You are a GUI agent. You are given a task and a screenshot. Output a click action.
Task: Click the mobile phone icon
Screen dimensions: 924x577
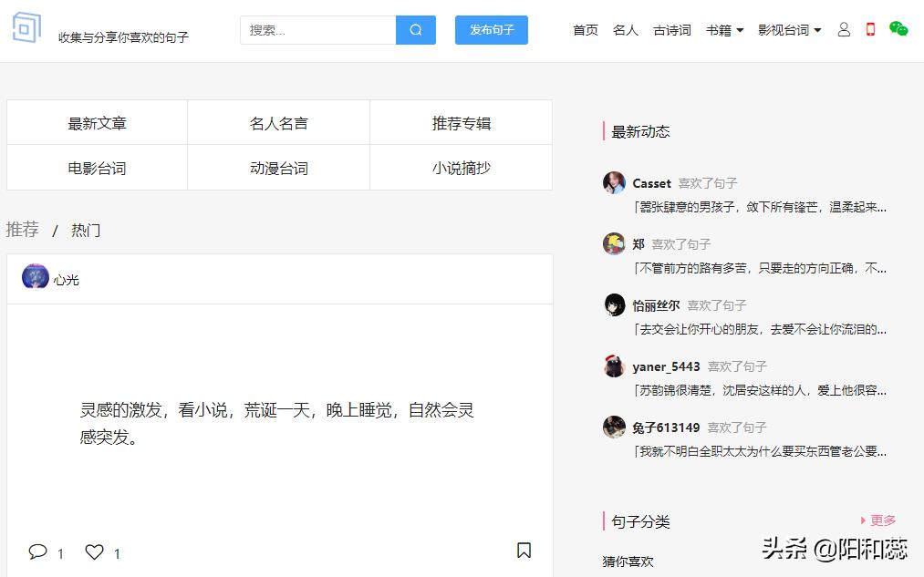tap(869, 29)
